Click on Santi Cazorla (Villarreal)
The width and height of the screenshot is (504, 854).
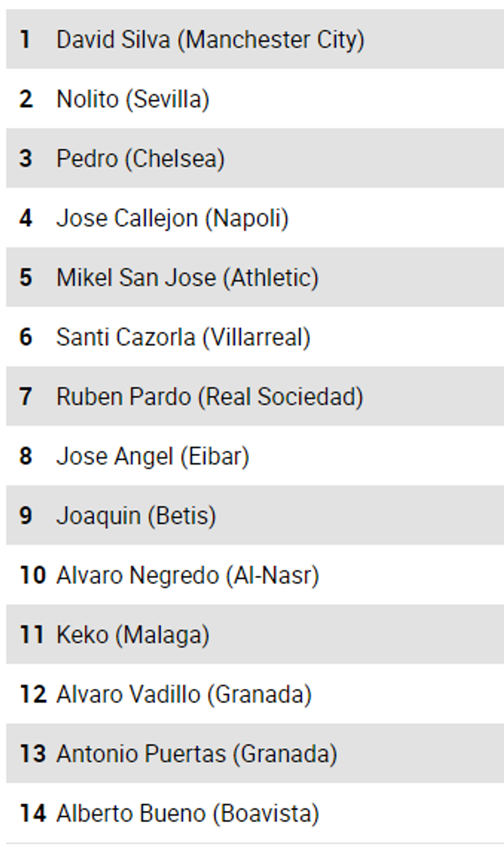click(183, 337)
